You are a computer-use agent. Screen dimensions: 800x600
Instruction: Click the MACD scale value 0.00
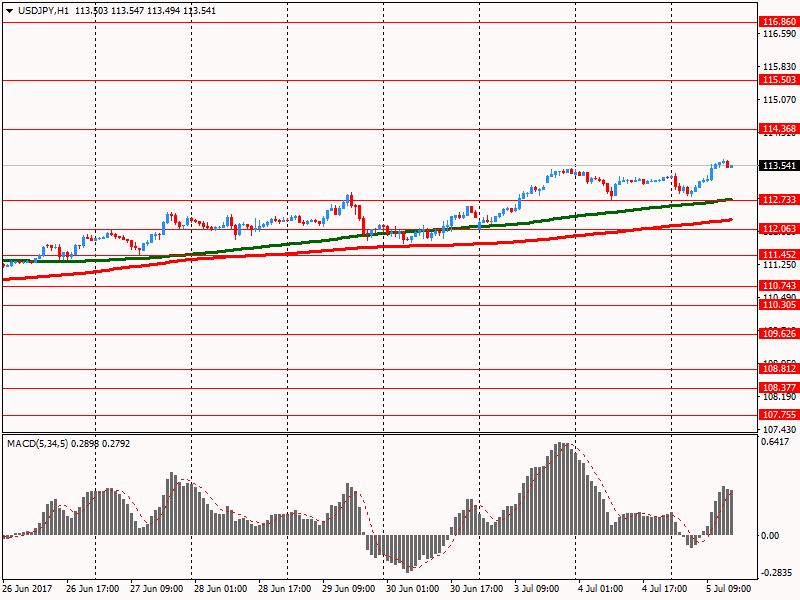pos(770,535)
